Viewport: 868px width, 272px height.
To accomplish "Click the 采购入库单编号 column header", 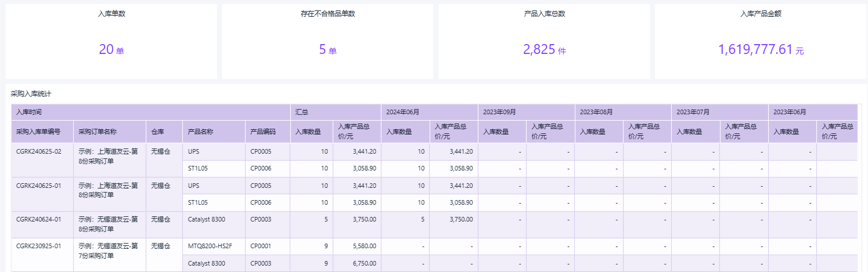I will click(42, 132).
